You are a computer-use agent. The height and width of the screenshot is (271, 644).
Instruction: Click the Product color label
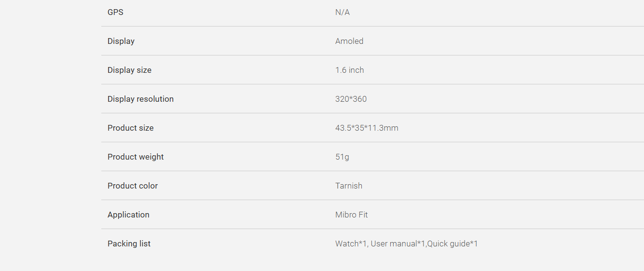point(133,186)
